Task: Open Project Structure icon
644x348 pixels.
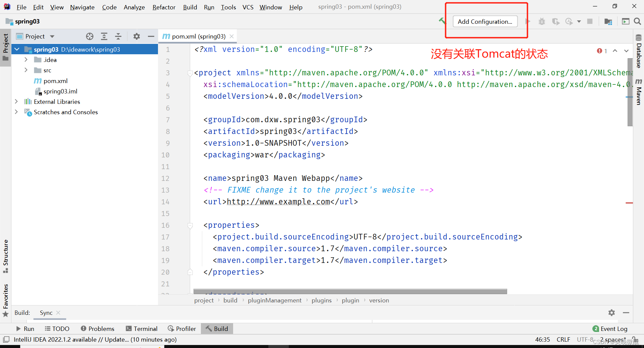Action: (x=608, y=21)
